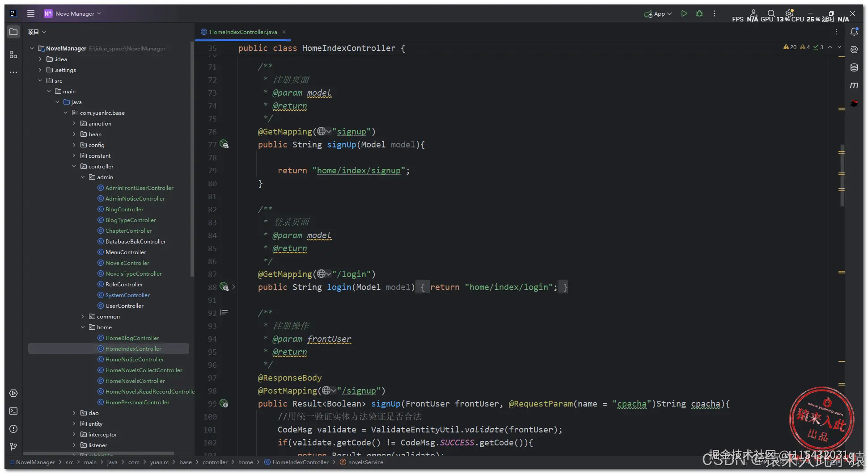
Task: Click 'yuanlrc' in the breadcrumb bar
Action: [x=159, y=462]
